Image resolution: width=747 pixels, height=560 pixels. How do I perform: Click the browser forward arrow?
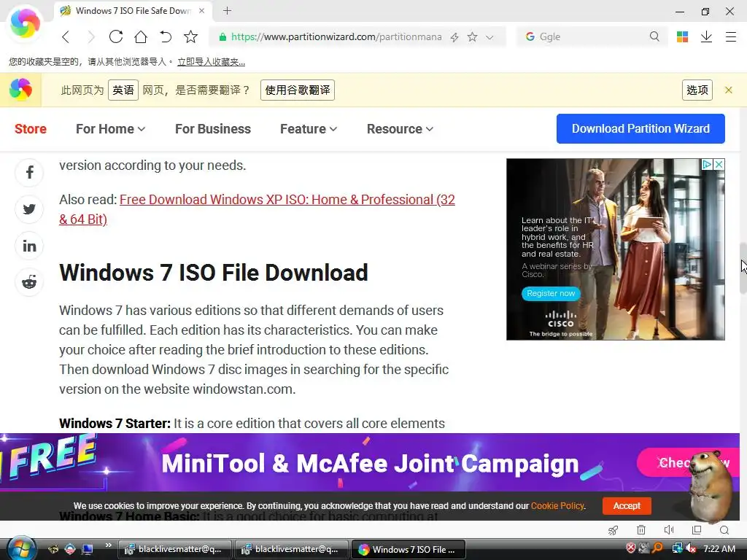[91, 36]
